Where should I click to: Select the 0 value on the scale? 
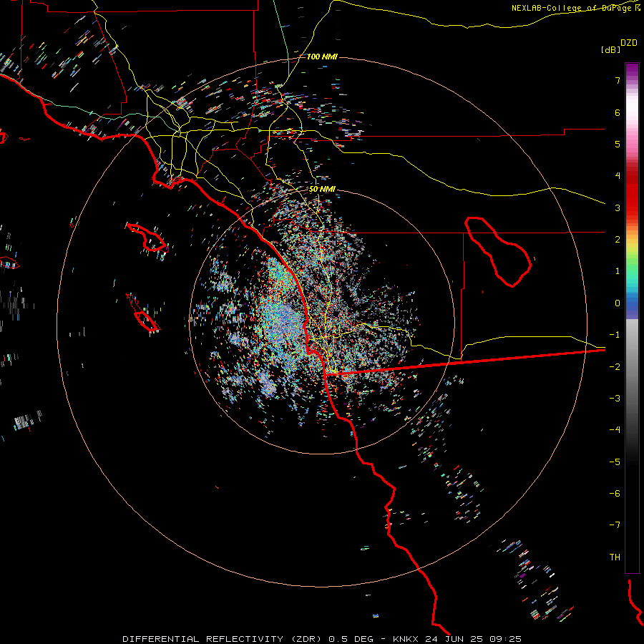tap(618, 303)
